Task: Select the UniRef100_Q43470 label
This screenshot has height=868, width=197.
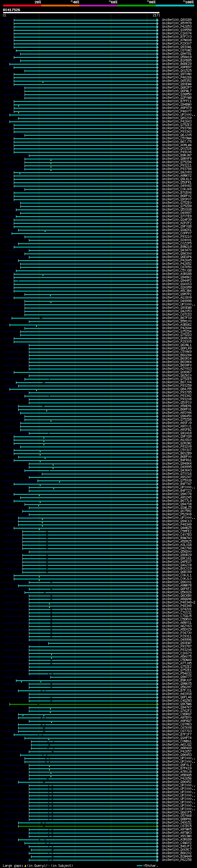Action: pyautogui.click(x=177, y=250)
